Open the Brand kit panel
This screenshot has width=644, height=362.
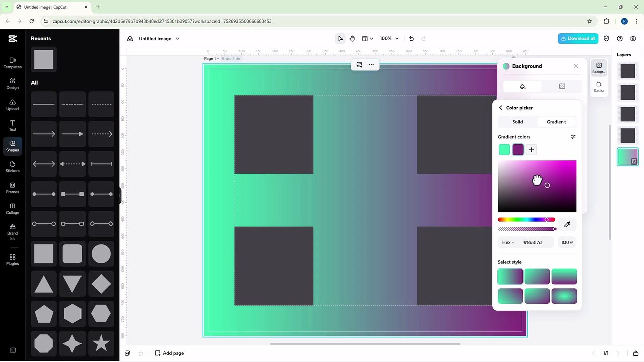point(12,232)
